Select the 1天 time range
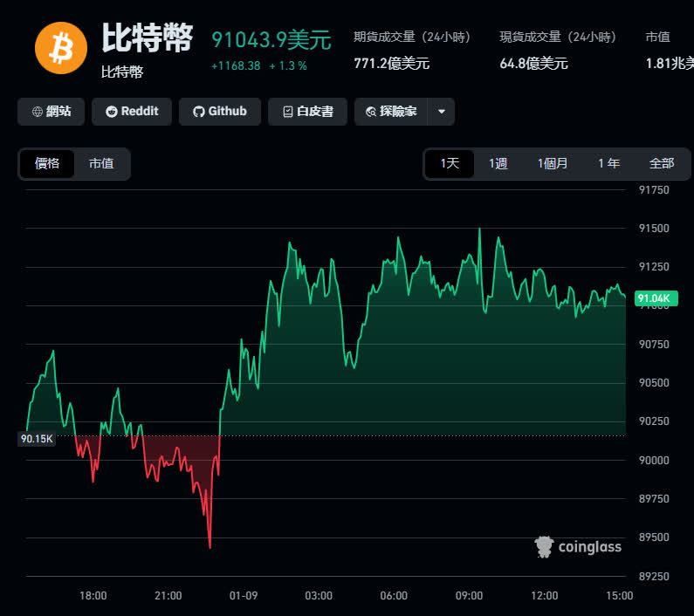The image size is (694, 616). [x=450, y=163]
